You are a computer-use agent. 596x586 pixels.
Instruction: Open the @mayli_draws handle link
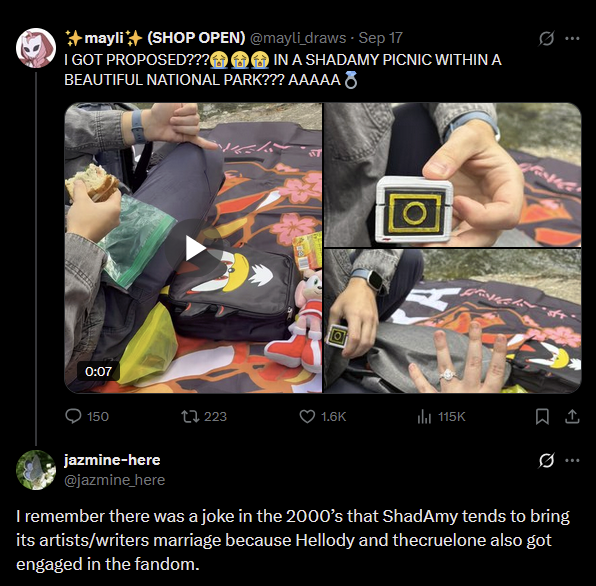[x=298, y=38]
